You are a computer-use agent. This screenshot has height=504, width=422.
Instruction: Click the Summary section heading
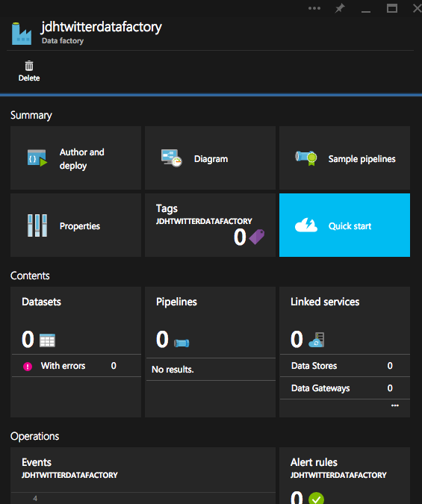31,115
